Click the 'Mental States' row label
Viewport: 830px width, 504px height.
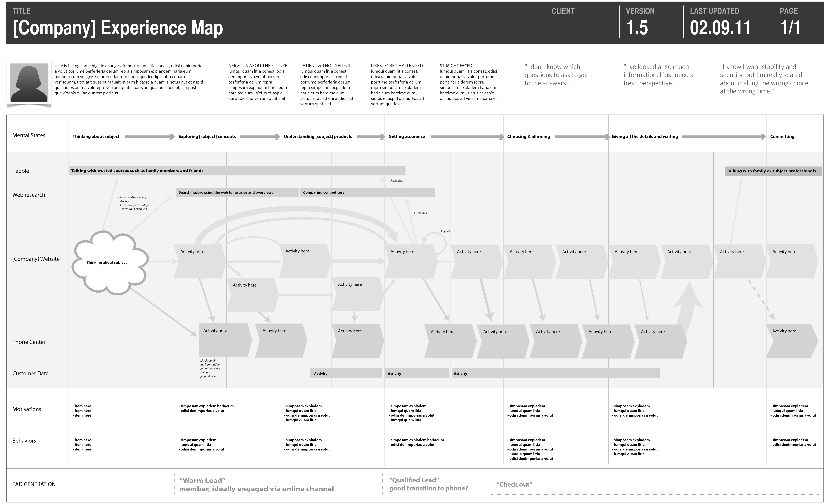tap(29, 135)
